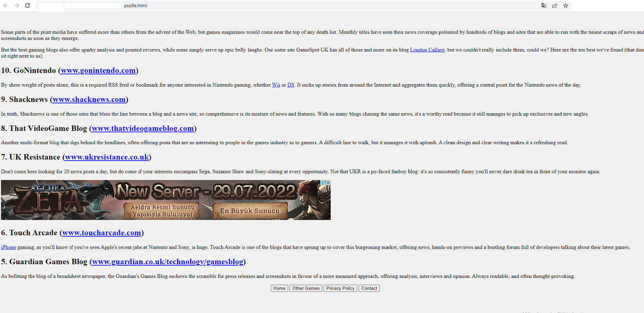Bookmark this page with the star
Screen dimensions: 644x313
(566, 5)
